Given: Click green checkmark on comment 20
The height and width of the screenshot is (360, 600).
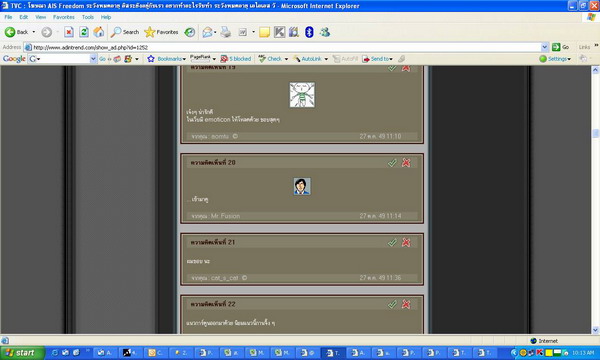Looking at the screenshot, I should (x=392, y=163).
